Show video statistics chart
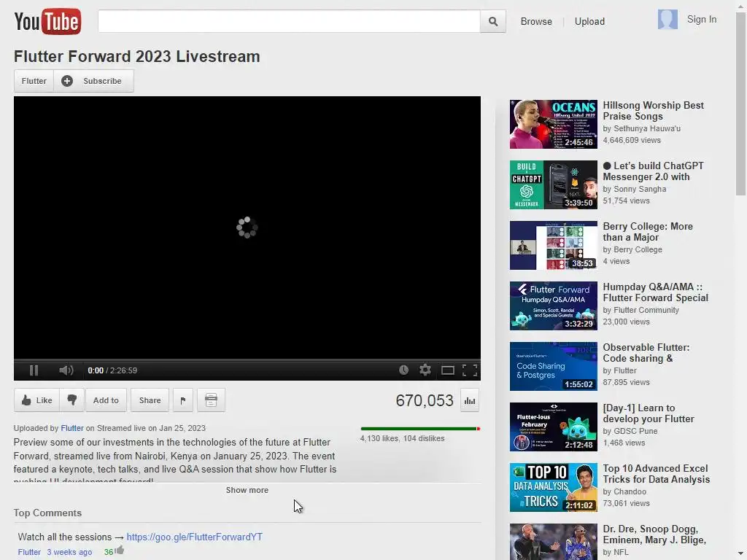Screen dimensions: 747x560 (x=470, y=401)
